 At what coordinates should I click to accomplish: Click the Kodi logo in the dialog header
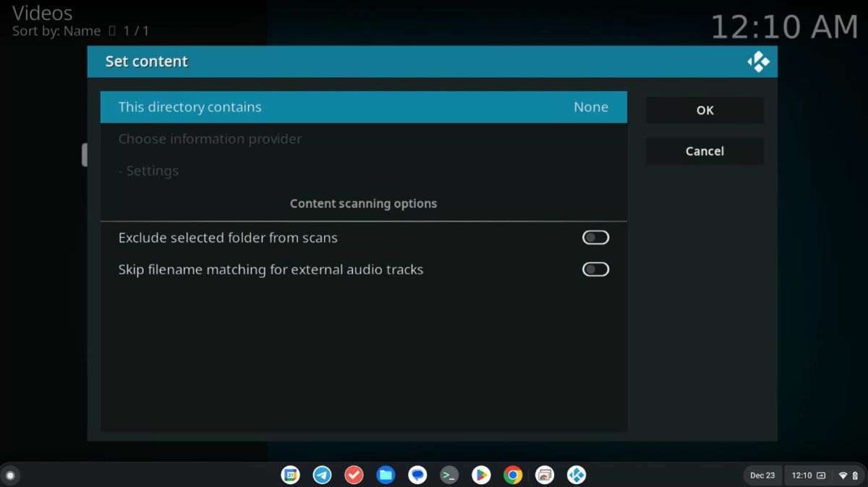[758, 62]
